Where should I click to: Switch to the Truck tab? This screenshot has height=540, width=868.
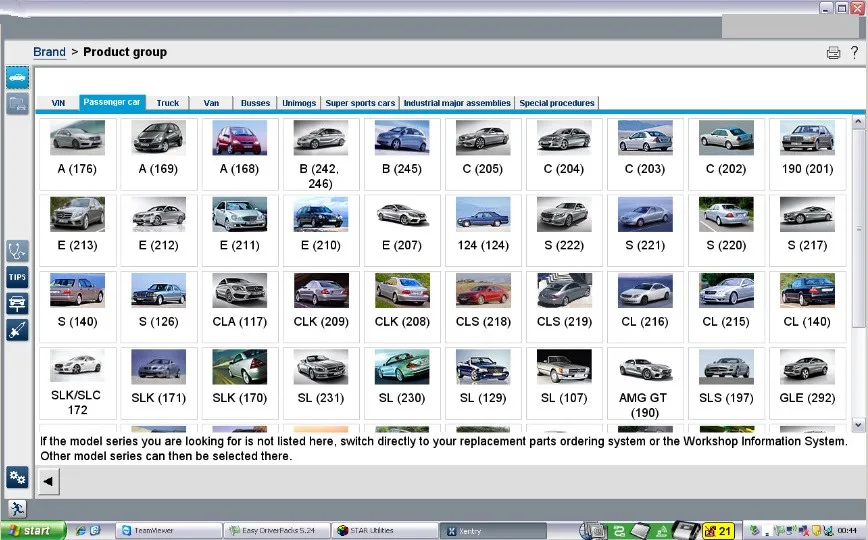point(168,103)
